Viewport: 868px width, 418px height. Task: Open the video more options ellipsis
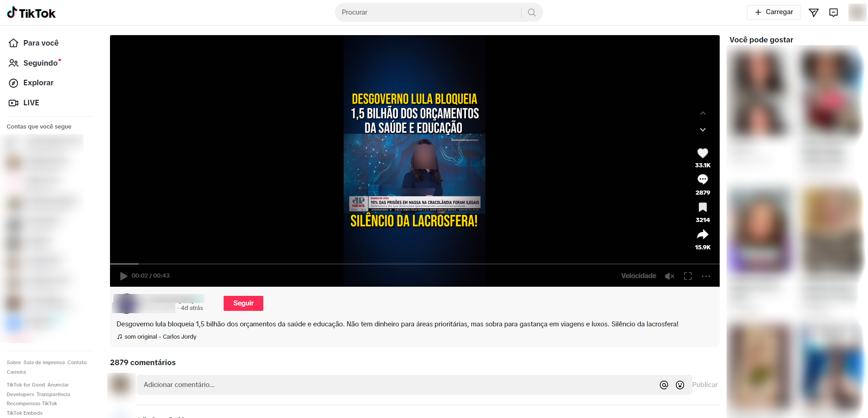coord(706,276)
